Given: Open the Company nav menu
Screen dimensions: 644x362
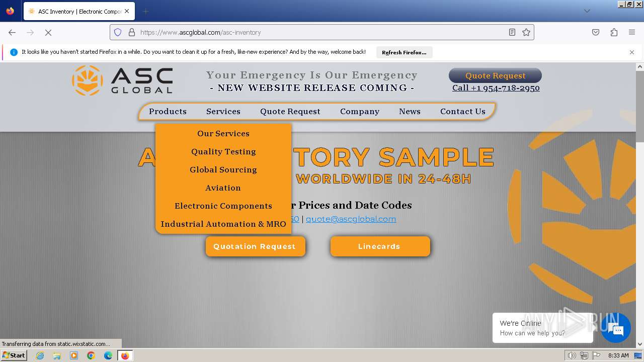Looking at the screenshot, I should click(360, 112).
